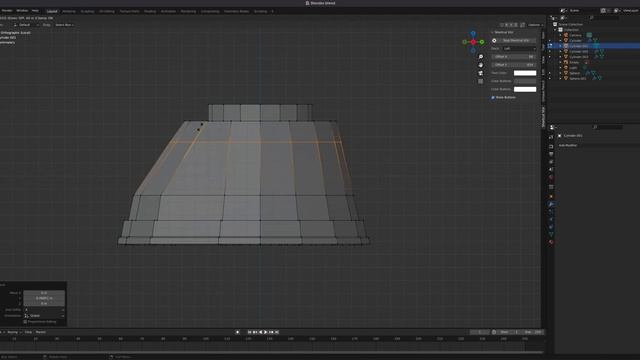Switch to the Shading workspace tab
The image size is (640, 360).
(x=150, y=11)
